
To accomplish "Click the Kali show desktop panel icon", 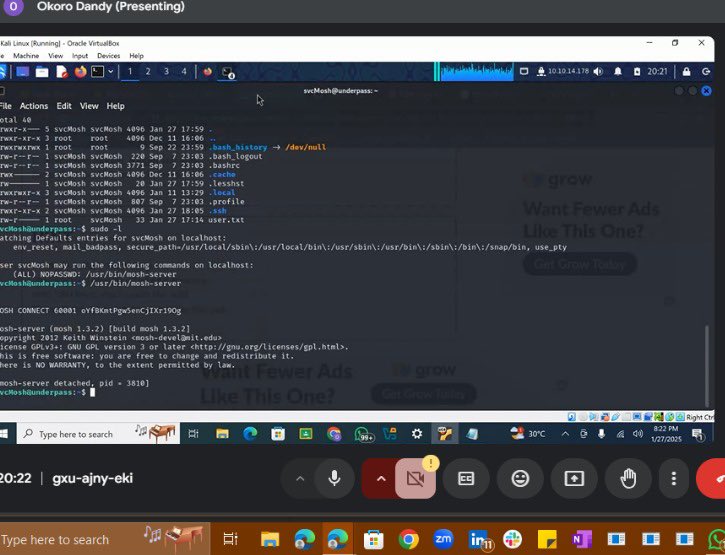I will pyautogui.click(x=22, y=72).
